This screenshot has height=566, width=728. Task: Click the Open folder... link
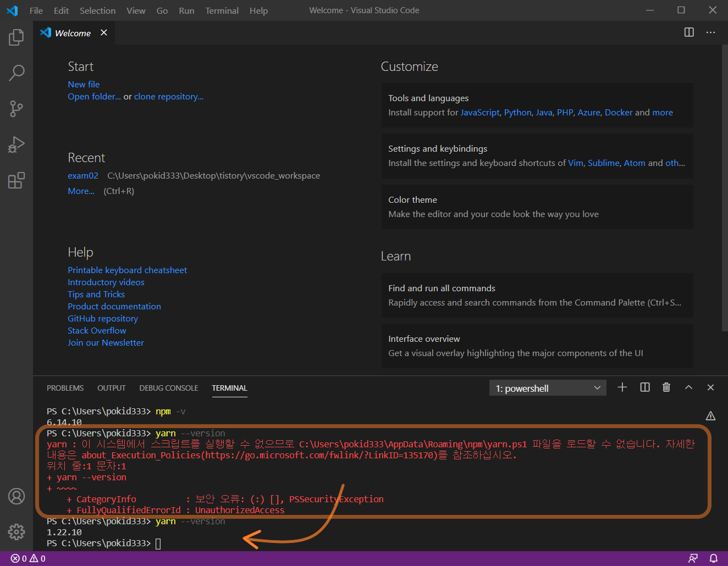click(x=94, y=96)
